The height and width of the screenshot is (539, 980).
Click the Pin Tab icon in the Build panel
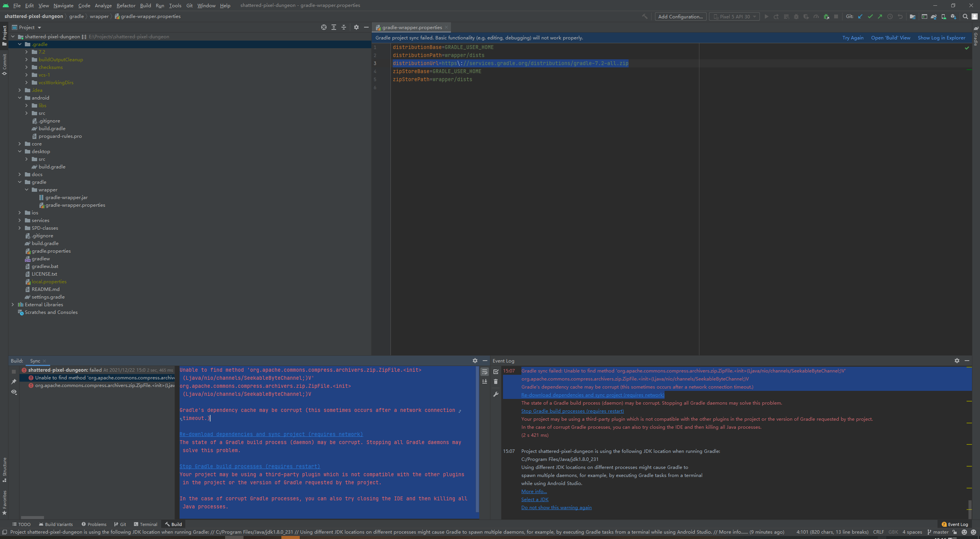tap(14, 382)
